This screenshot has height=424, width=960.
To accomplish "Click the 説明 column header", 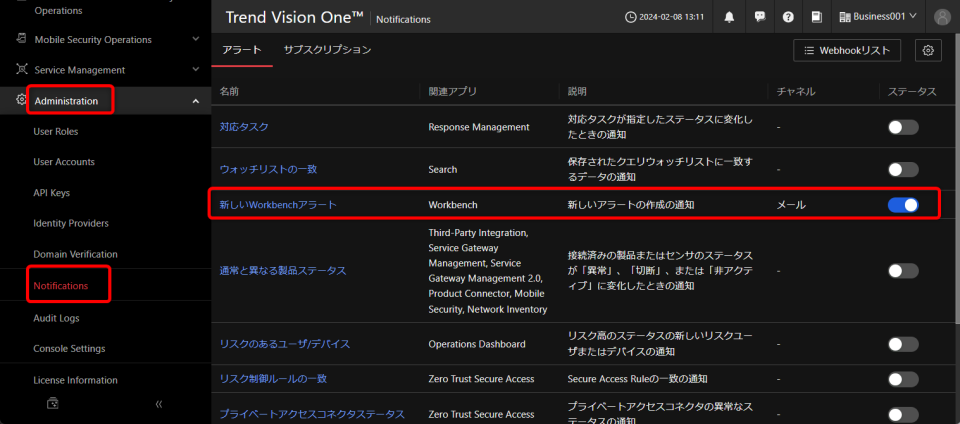I will click(x=577, y=91).
